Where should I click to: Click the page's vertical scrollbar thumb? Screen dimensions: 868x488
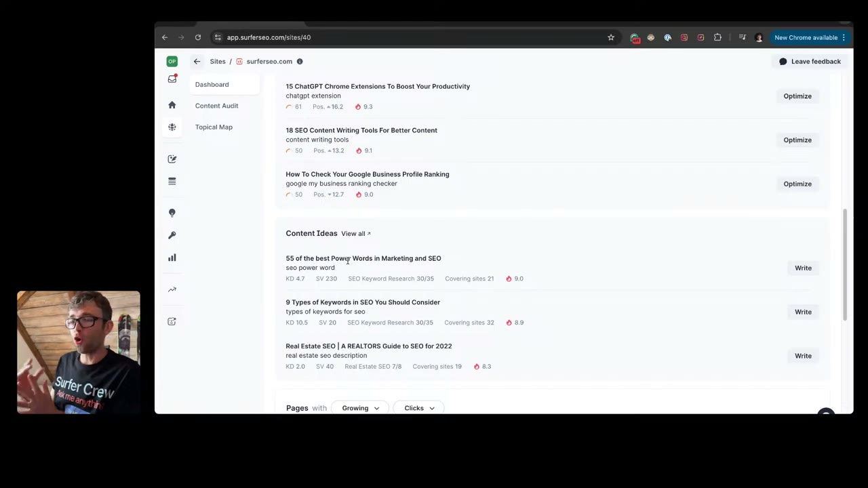[845, 264]
